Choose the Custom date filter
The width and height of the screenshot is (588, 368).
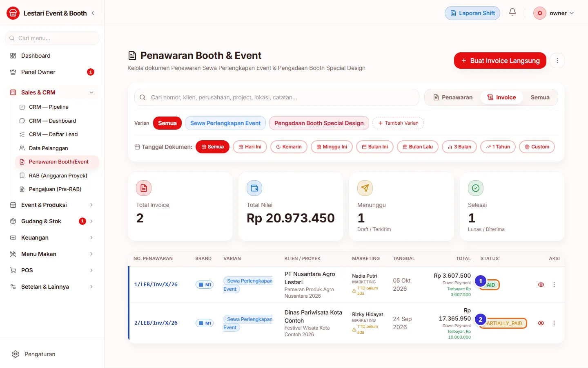point(537,147)
